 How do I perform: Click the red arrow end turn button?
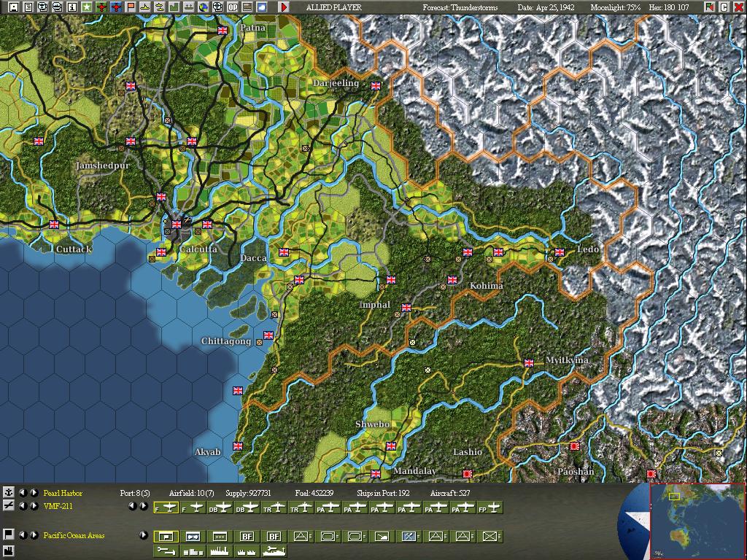click(x=284, y=7)
